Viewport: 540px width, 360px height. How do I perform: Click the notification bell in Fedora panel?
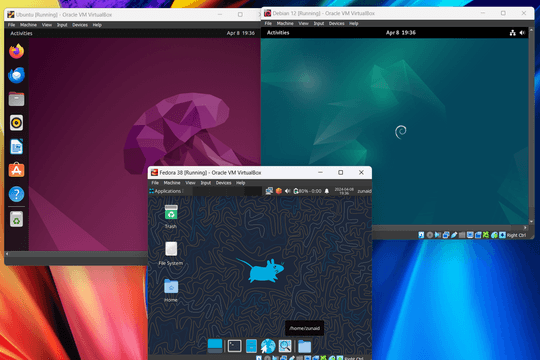327,191
